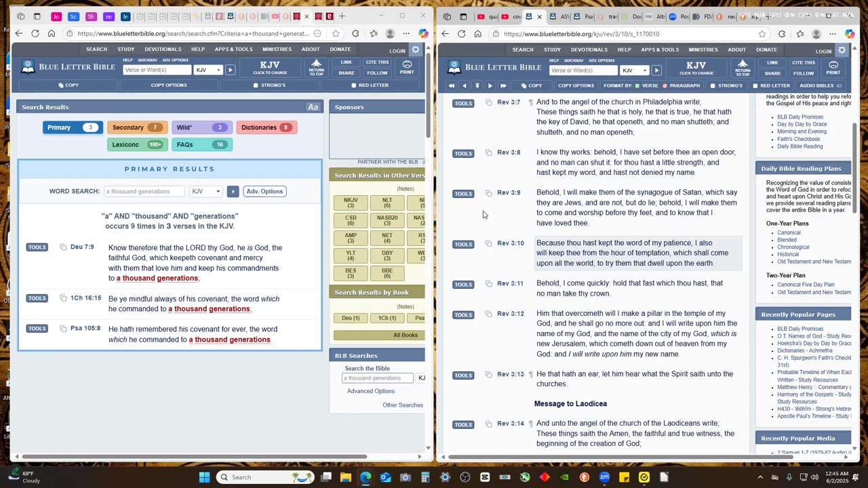Toggle Red Letter checkbox in left window
The image size is (868, 488).
point(353,85)
